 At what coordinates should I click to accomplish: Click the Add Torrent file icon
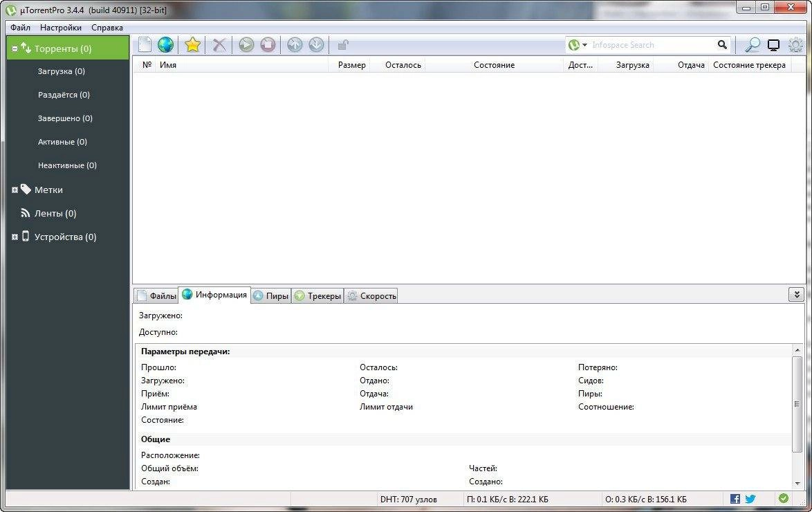point(145,45)
